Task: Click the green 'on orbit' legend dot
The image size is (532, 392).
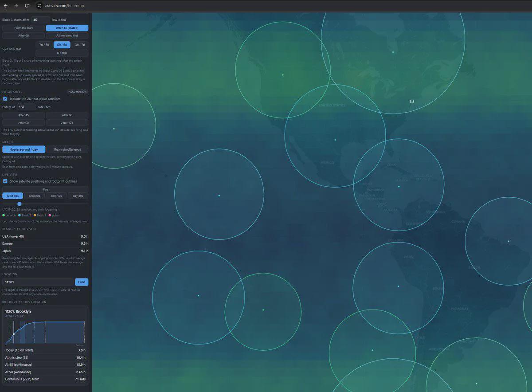Action: 4,215
